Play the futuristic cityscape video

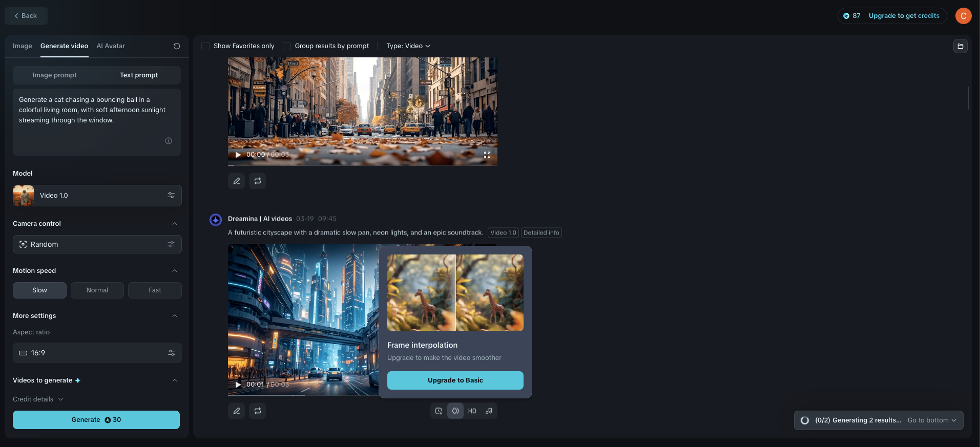point(238,385)
